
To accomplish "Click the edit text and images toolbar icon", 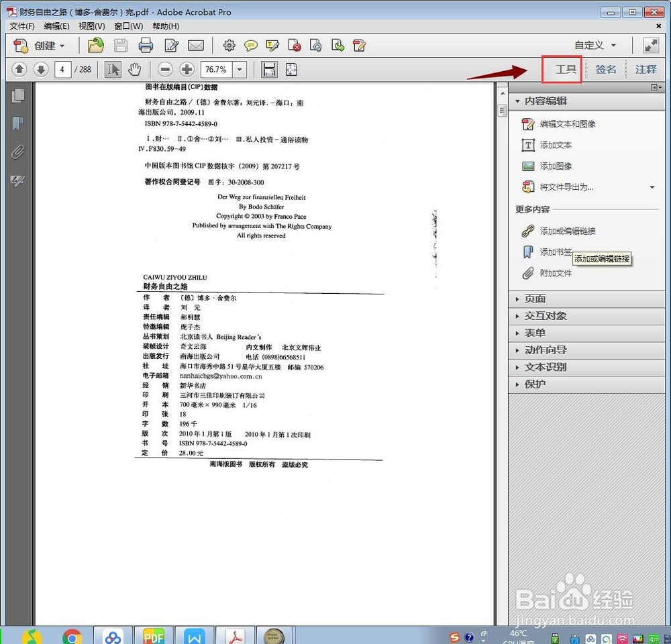I will click(359, 46).
